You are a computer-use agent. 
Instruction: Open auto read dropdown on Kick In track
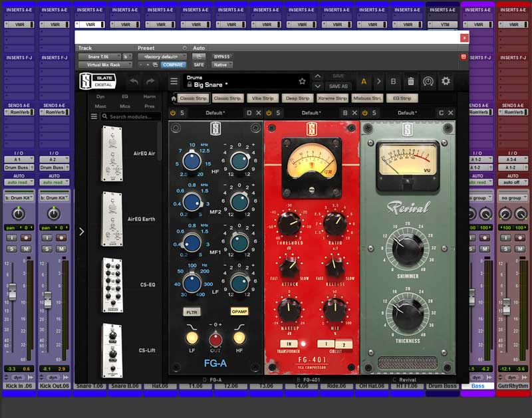[x=19, y=182]
